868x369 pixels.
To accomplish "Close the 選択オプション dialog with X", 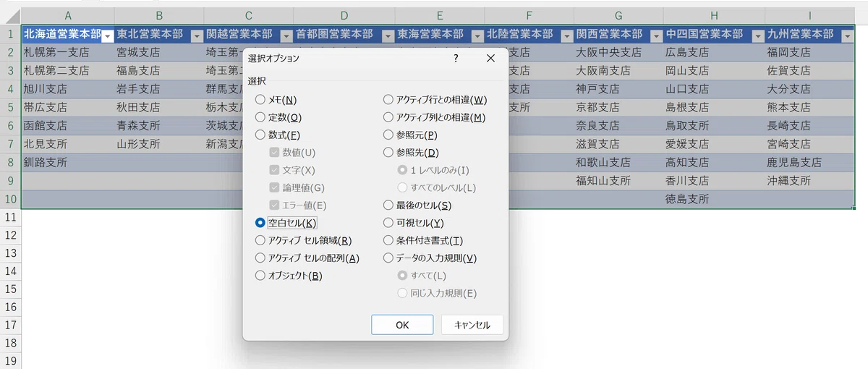I will tap(490, 58).
